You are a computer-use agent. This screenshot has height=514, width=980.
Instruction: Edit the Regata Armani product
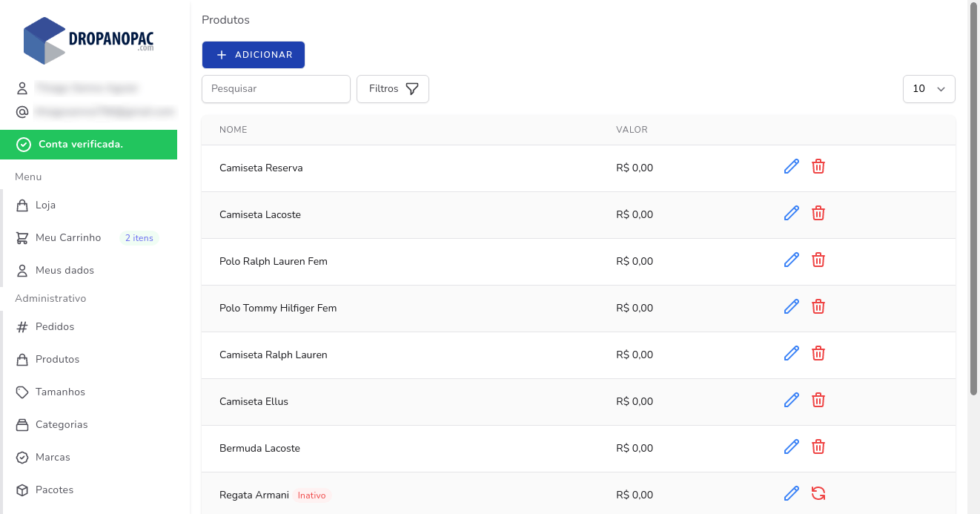point(792,493)
